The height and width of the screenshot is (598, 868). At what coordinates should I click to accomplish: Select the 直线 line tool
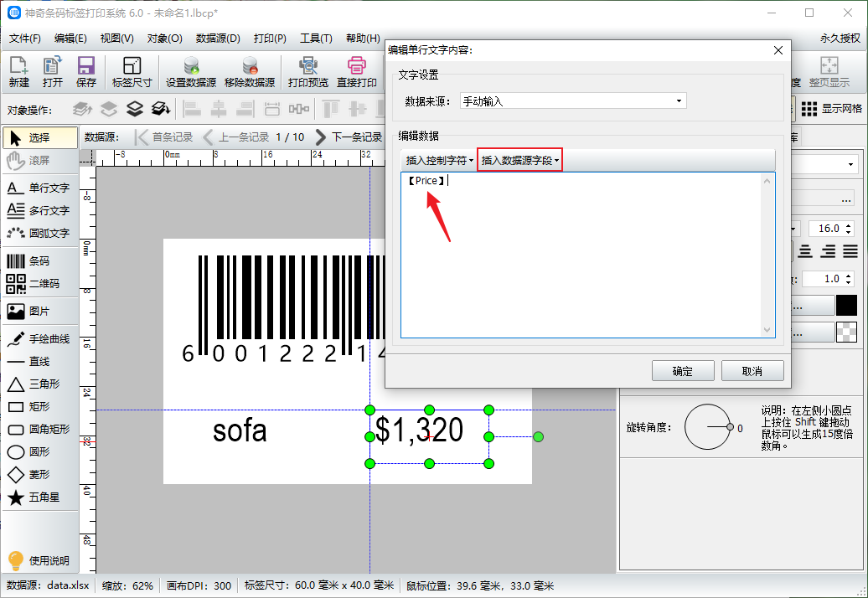[x=40, y=362]
